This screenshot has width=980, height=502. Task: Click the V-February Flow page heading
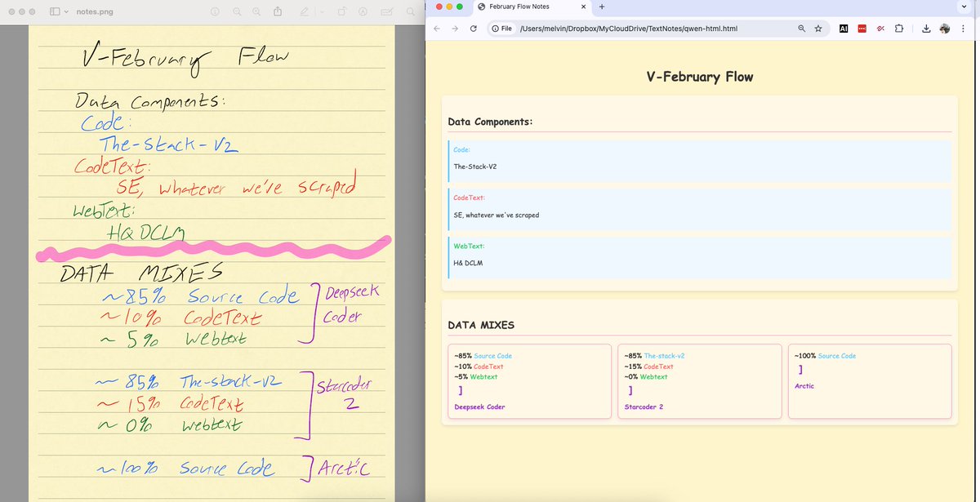coord(699,77)
